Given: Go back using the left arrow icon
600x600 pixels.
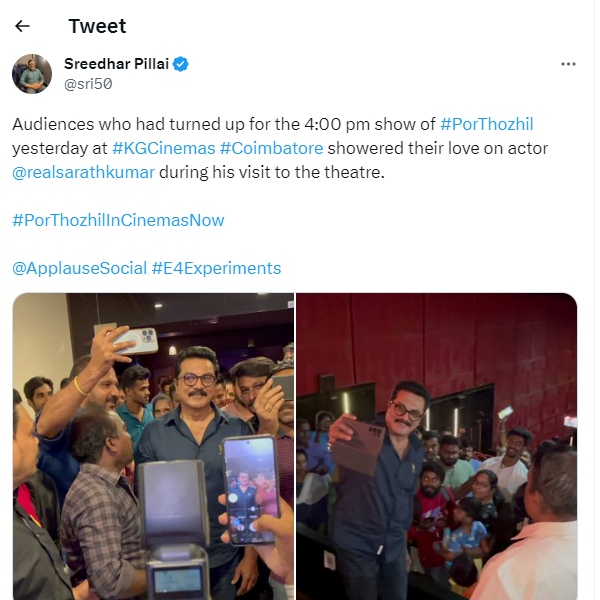Looking at the screenshot, I should [x=22, y=26].
